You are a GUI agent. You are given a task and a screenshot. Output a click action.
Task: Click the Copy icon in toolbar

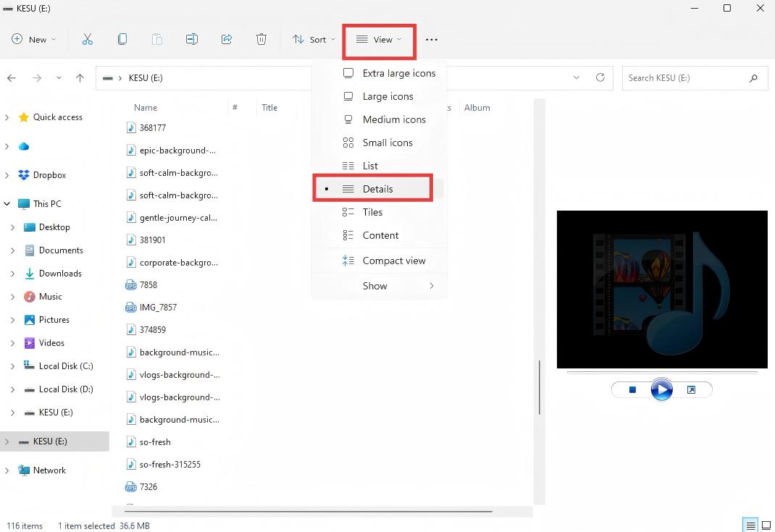pyautogui.click(x=122, y=40)
